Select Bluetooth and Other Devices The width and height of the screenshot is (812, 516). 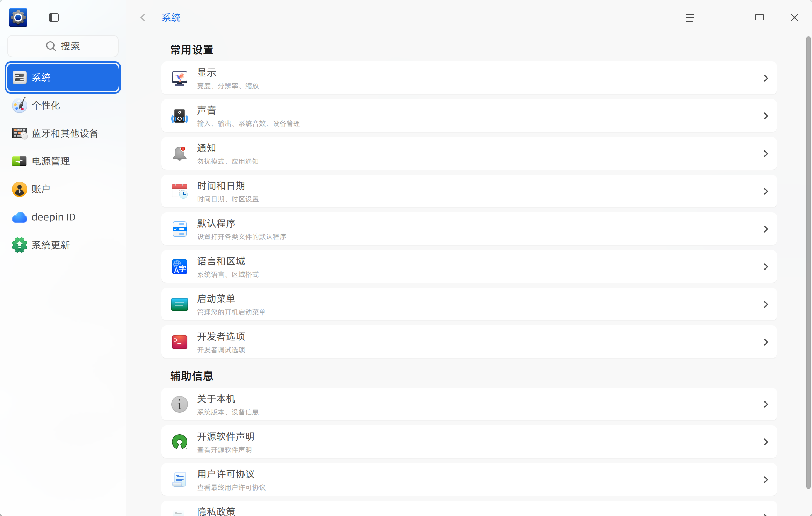[65, 133]
